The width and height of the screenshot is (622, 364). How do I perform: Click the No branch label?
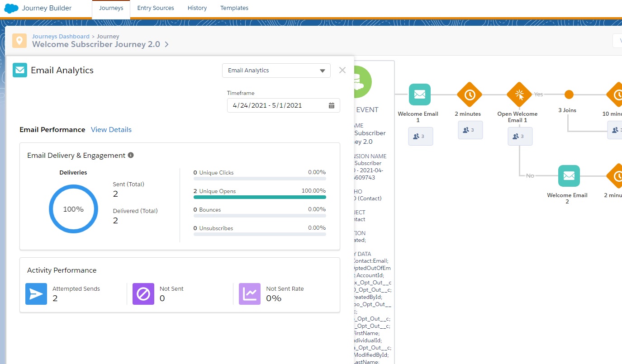(530, 175)
